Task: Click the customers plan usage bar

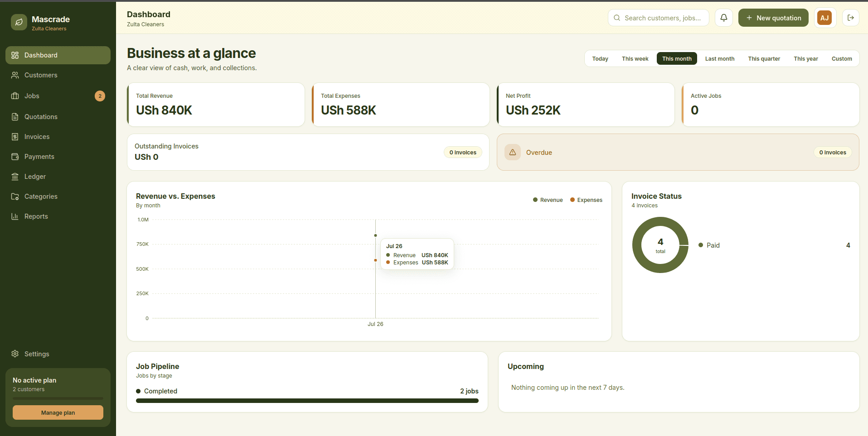Action: pyautogui.click(x=58, y=398)
